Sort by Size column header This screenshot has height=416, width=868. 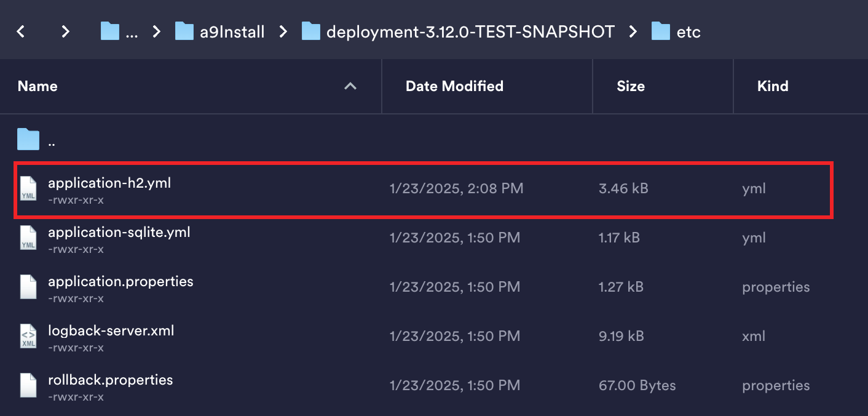click(630, 86)
